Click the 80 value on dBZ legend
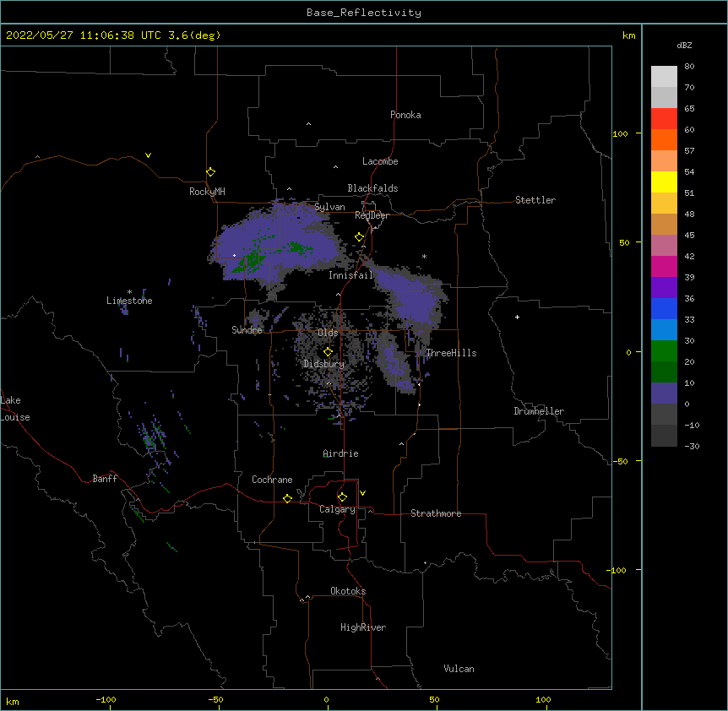728x711 pixels. coord(689,67)
